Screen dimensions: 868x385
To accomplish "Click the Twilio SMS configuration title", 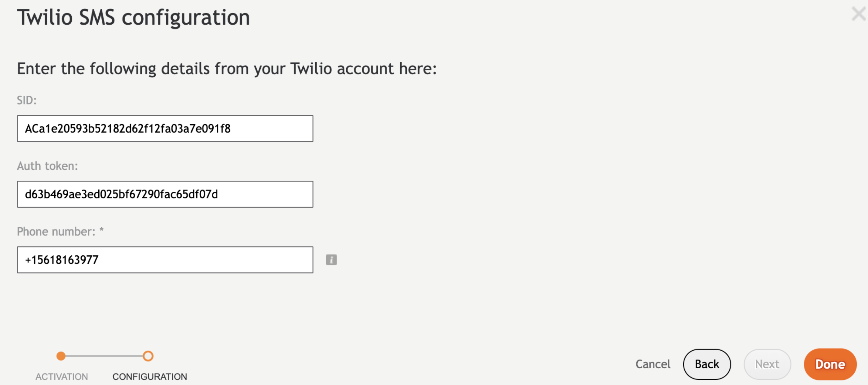I will 134,18.
